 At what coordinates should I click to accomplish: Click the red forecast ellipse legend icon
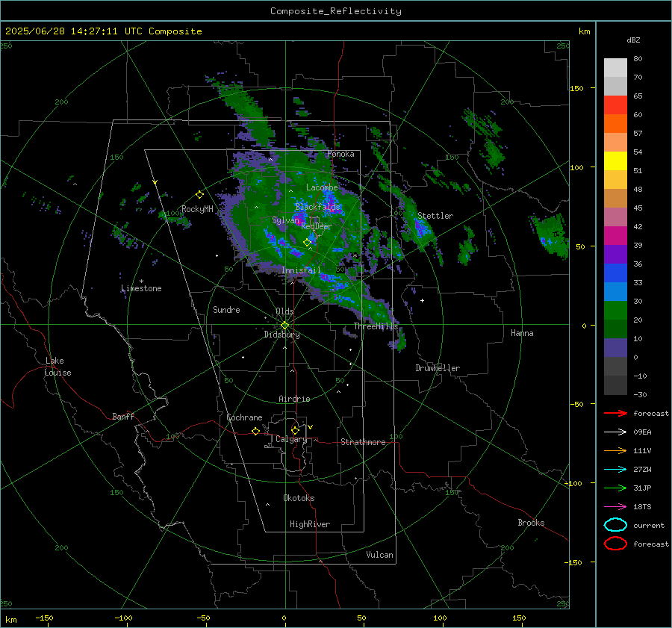click(x=615, y=544)
